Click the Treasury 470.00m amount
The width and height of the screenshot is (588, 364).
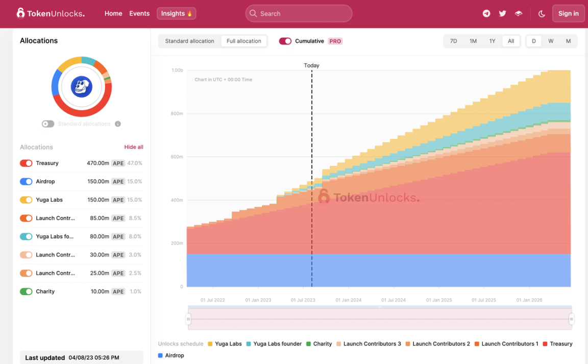98,163
